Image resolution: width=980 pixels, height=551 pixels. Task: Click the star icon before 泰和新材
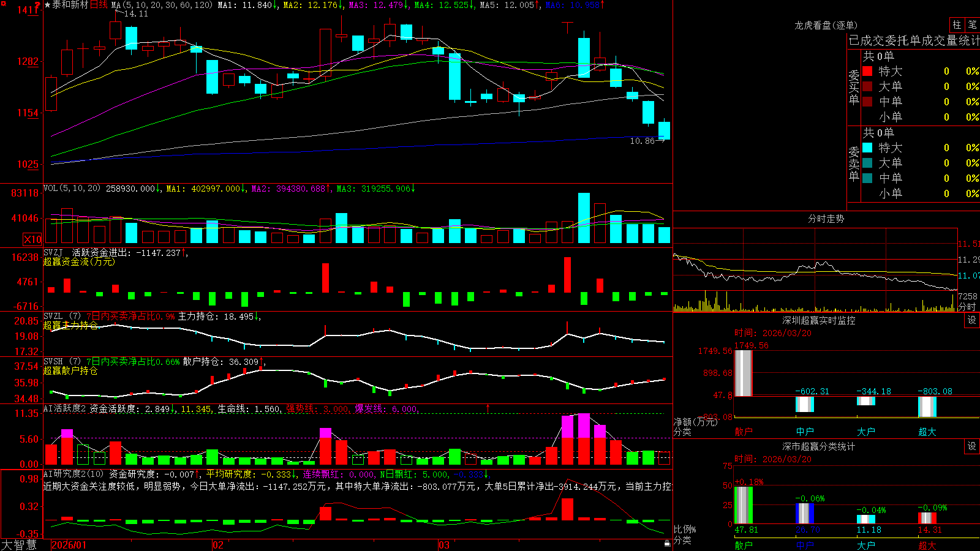(x=48, y=5)
